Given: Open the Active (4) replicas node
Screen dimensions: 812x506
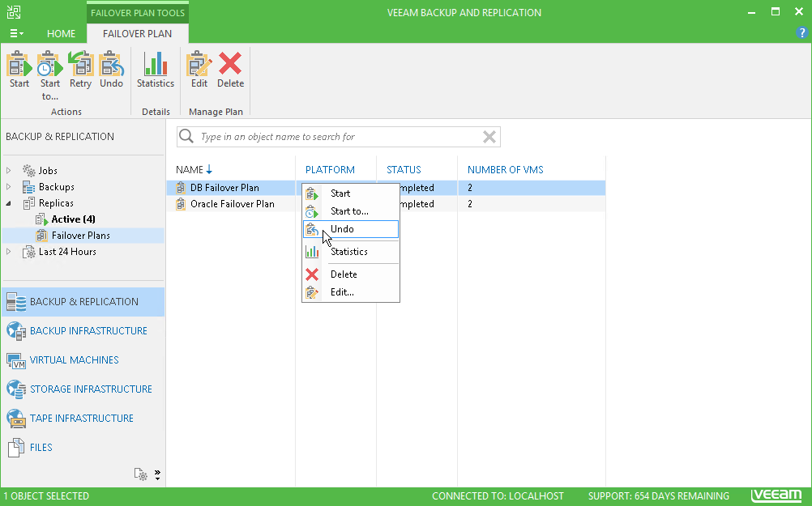Looking at the screenshot, I should tap(73, 219).
